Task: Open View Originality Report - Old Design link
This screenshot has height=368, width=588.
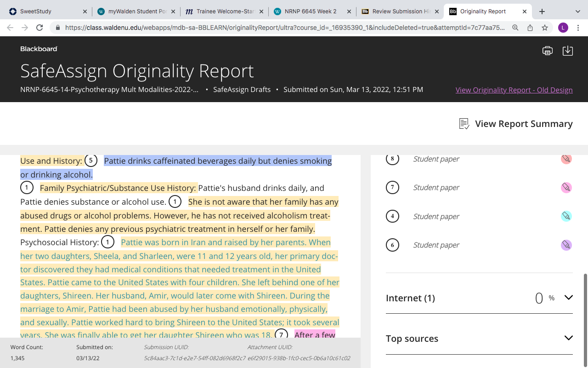Action: click(x=514, y=90)
